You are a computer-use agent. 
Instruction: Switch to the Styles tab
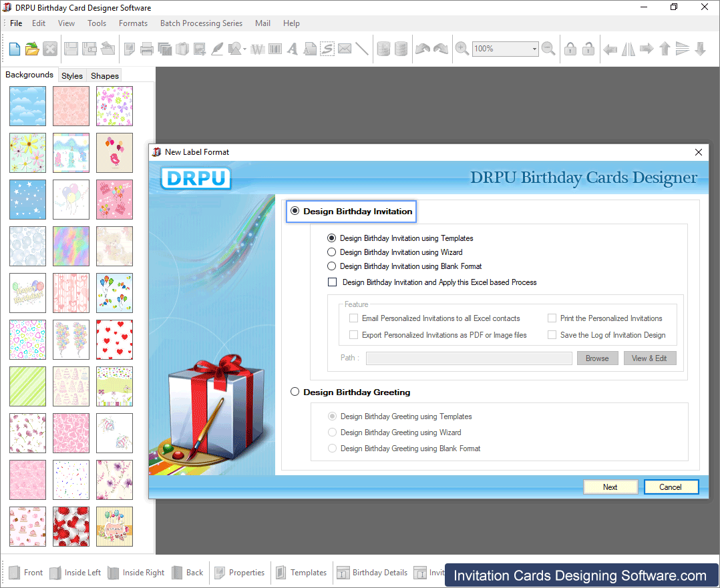[72, 75]
